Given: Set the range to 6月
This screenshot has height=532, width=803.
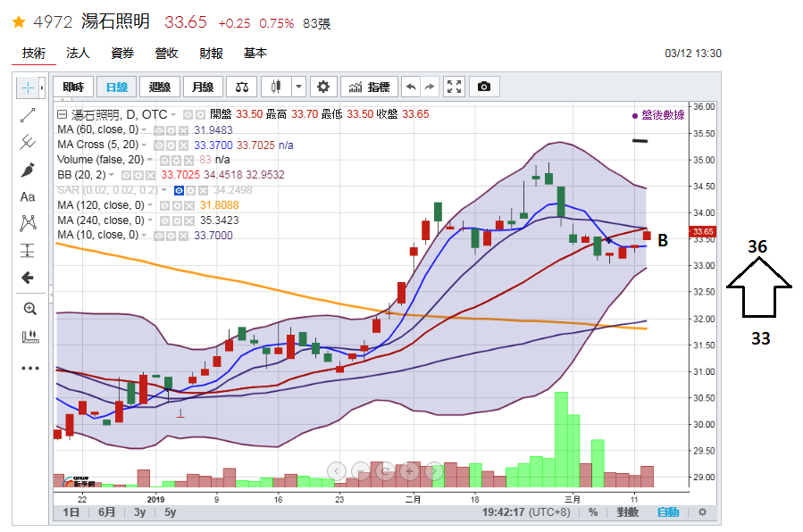Looking at the screenshot, I should click(x=106, y=512).
